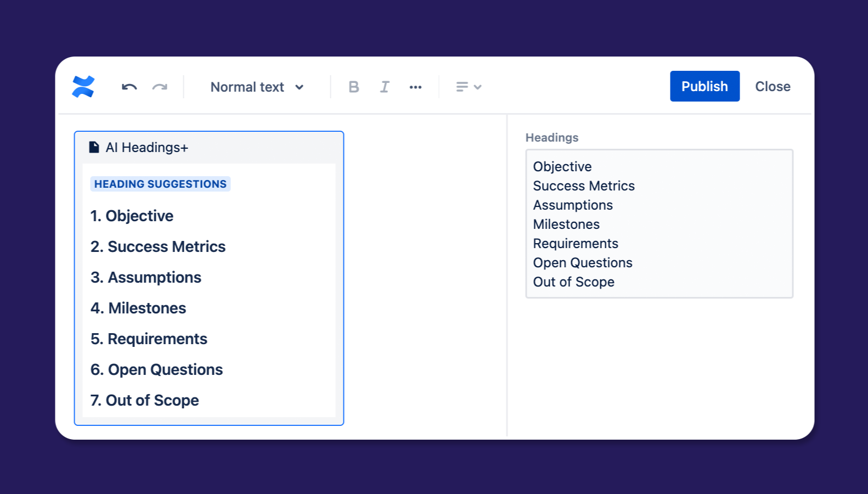Undo the last edit

pos(129,87)
